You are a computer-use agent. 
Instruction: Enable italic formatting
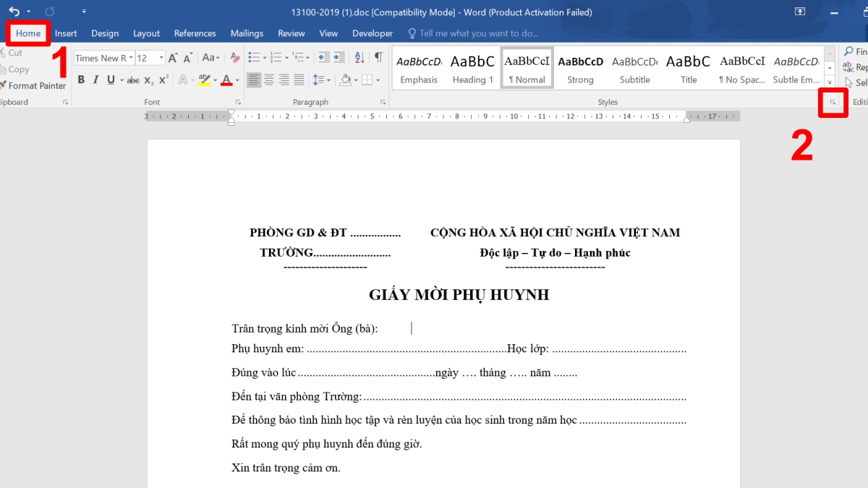tap(96, 78)
